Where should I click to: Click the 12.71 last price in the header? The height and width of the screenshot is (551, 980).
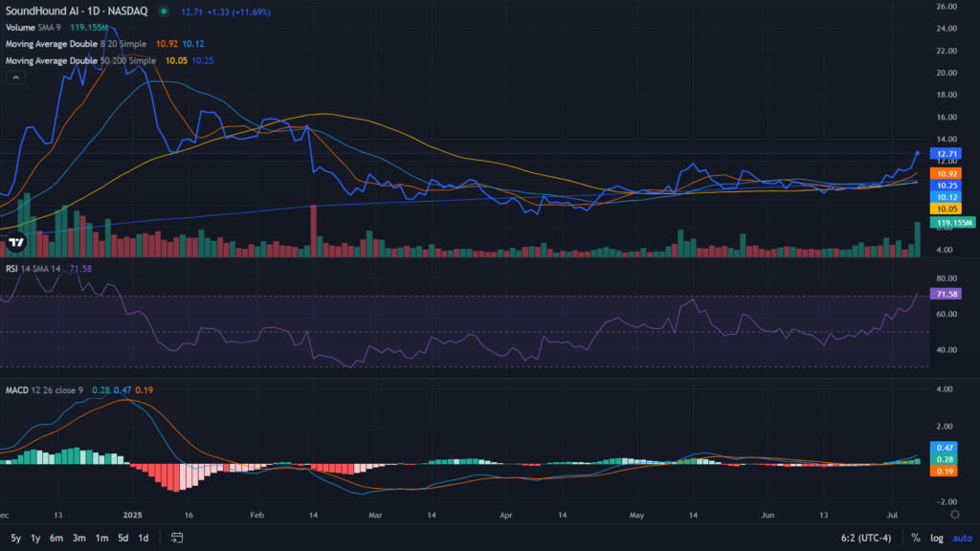[x=191, y=11]
